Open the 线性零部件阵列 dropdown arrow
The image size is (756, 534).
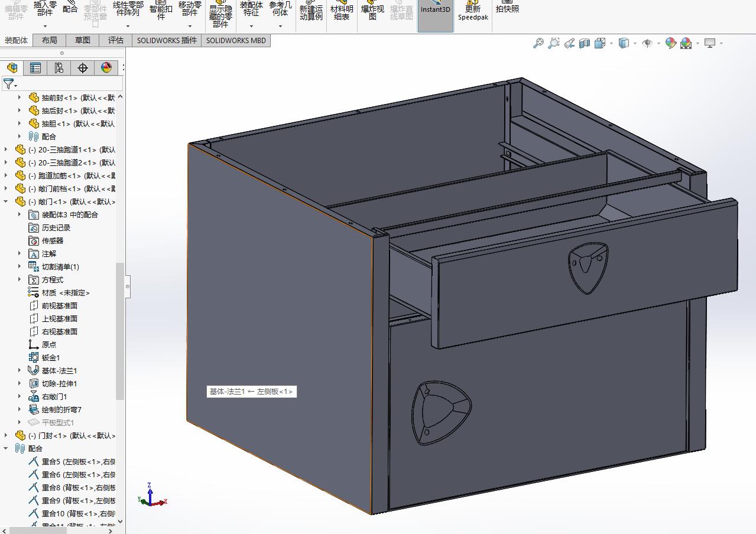[128, 26]
